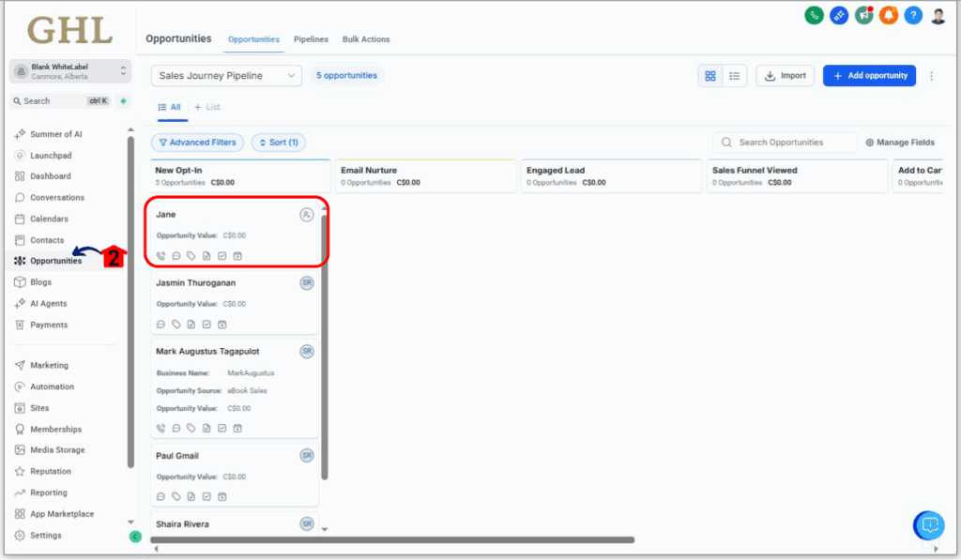
Task: Switch to list view toggle
Action: [735, 76]
